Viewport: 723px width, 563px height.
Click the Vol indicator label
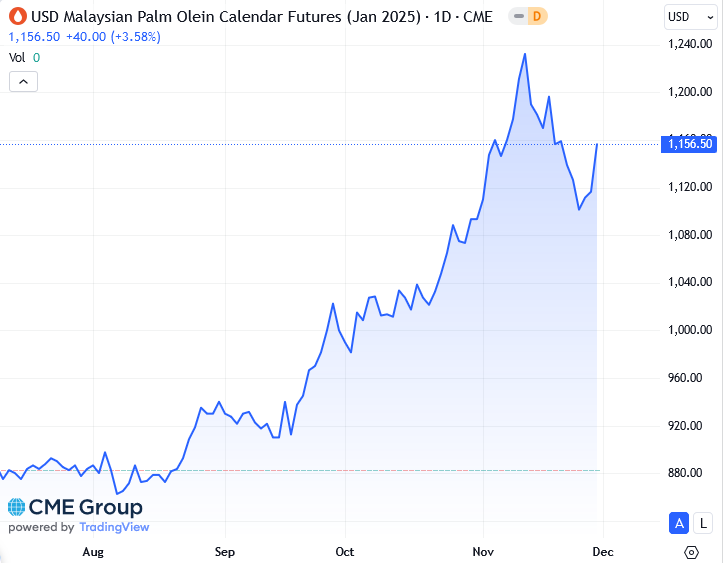tap(17, 58)
